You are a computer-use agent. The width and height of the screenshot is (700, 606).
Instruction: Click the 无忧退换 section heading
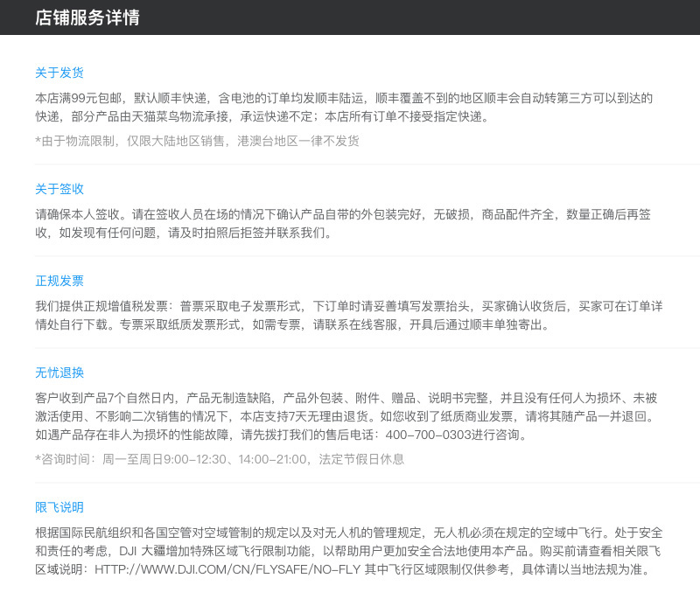pos(59,373)
